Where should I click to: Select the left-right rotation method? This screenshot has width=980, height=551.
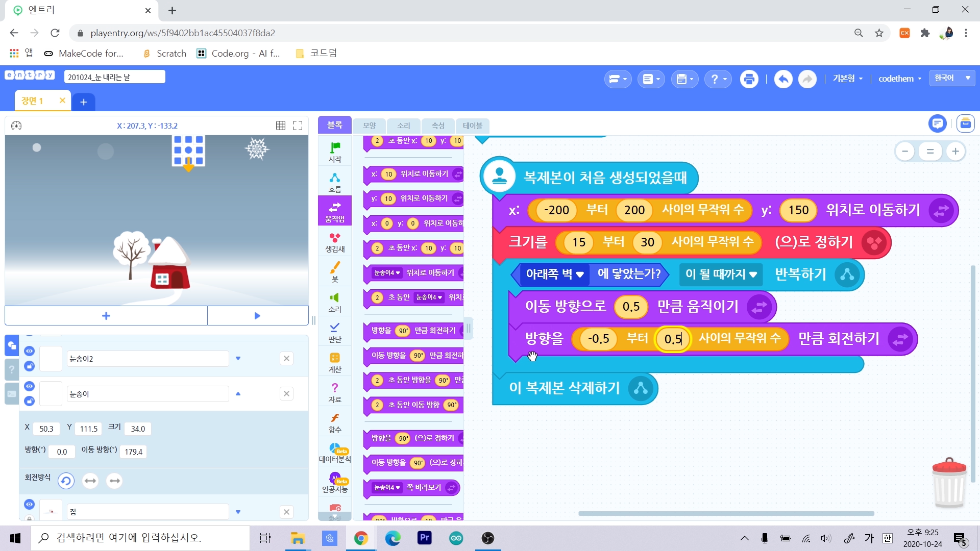(x=90, y=481)
